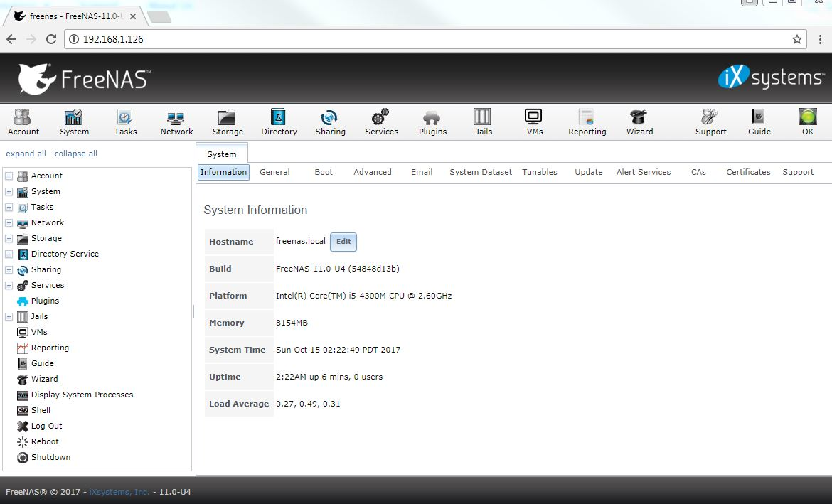Viewport: 832px width, 504px height.
Task: Click the FreeNAS logo in the header
Action: [84, 79]
